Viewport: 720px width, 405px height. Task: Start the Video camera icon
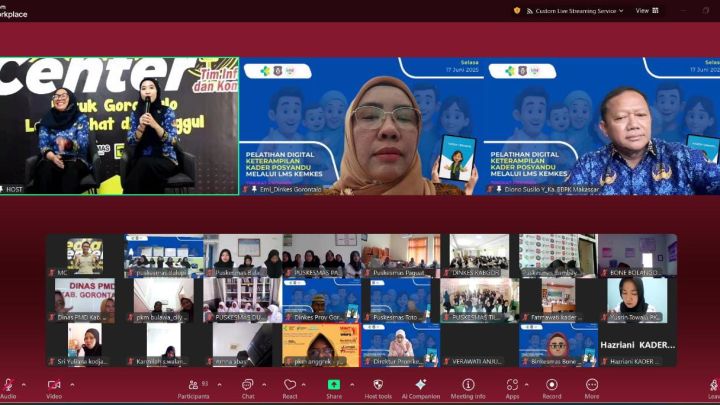point(54,385)
